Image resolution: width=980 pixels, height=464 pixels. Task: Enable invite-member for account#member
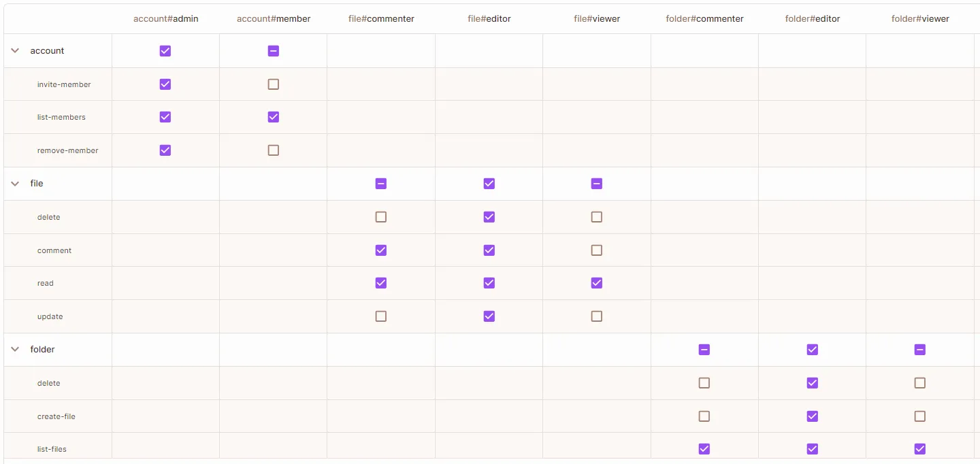click(x=274, y=84)
